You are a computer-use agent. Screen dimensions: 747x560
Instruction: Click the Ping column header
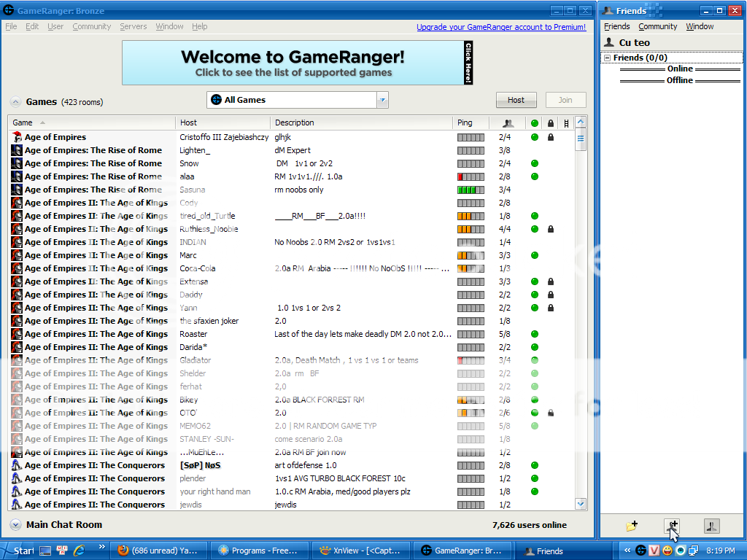(x=471, y=122)
